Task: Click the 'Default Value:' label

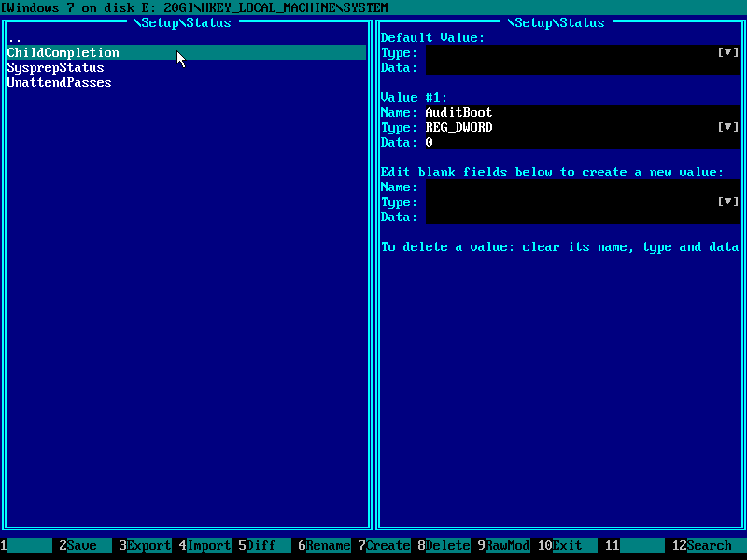Action: [x=432, y=37]
